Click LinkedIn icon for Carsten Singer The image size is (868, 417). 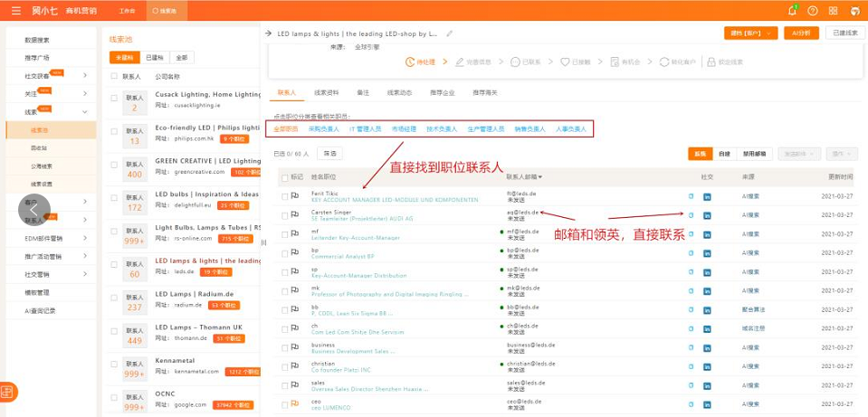(707, 215)
